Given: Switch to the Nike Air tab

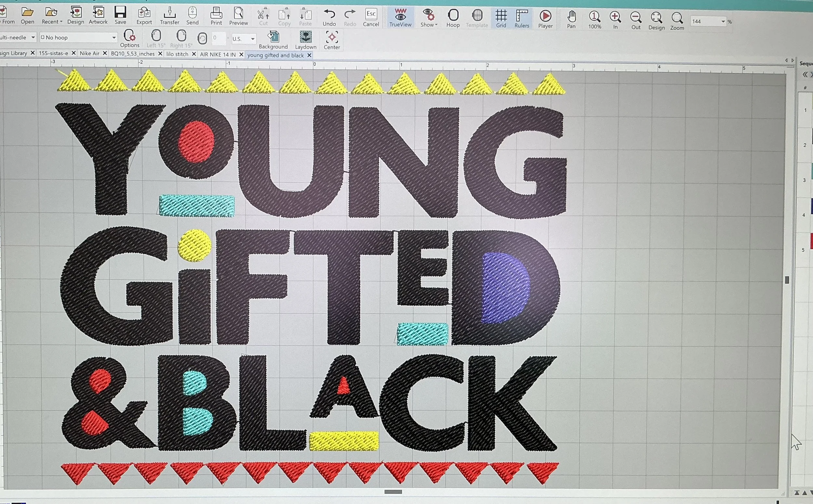Looking at the screenshot, I should click(x=89, y=53).
